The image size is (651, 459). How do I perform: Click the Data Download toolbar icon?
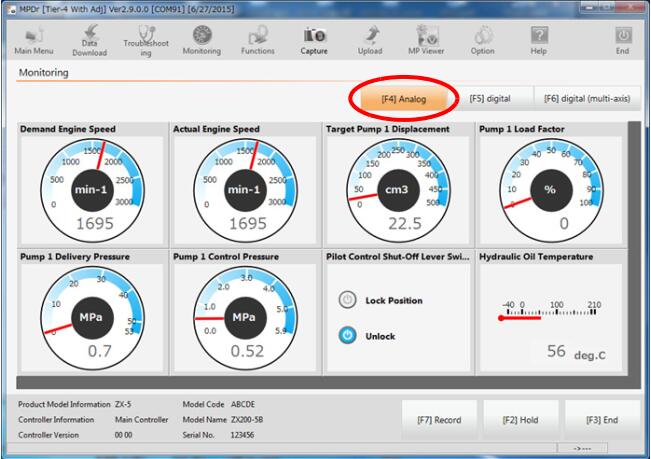pyautogui.click(x=90, y=40)
